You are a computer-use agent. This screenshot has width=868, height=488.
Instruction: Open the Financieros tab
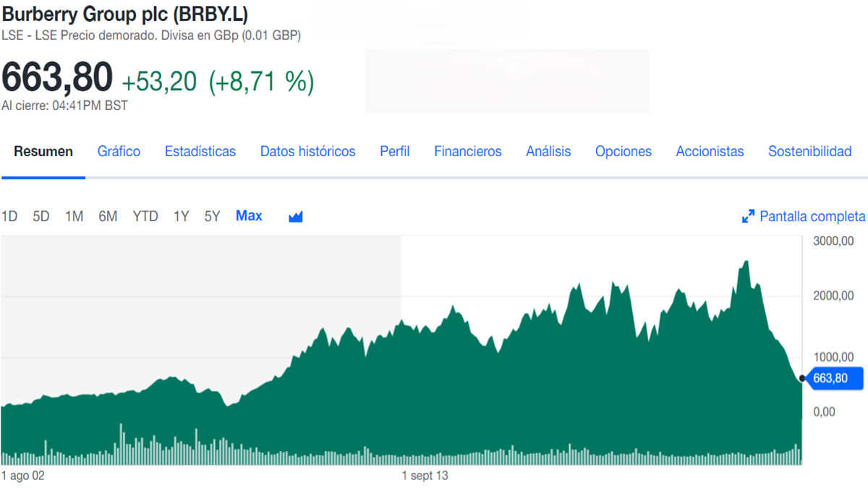pos(467,152)
